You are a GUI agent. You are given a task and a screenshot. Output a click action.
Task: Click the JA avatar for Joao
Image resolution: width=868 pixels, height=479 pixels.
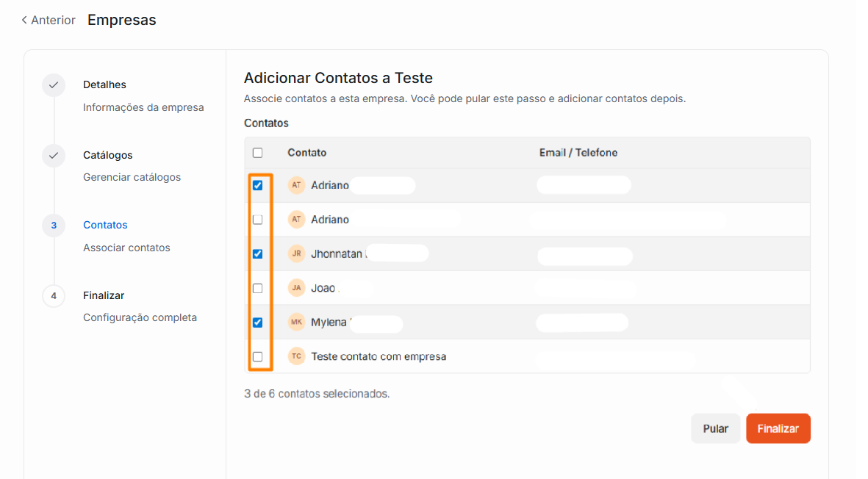[296, 288]
